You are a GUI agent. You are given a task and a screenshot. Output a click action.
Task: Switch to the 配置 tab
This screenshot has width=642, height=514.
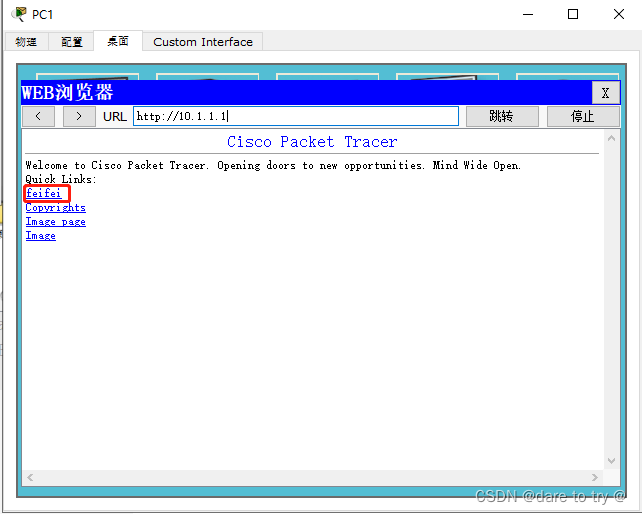(72, 42)
